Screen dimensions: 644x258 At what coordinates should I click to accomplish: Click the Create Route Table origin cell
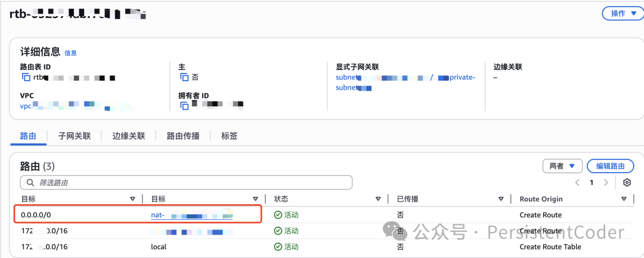coord(550,247)
